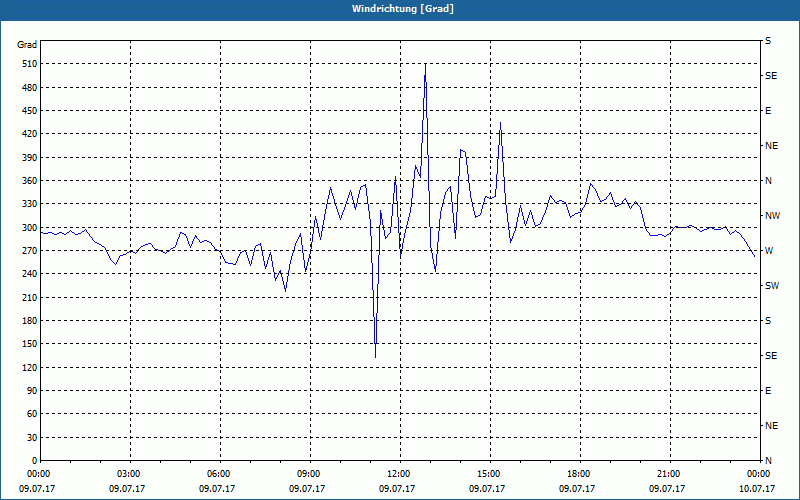The height and width of the screenshot is (500, 800).
Task: Click the 90 y-axis label
Action: [x=33, y=391]
